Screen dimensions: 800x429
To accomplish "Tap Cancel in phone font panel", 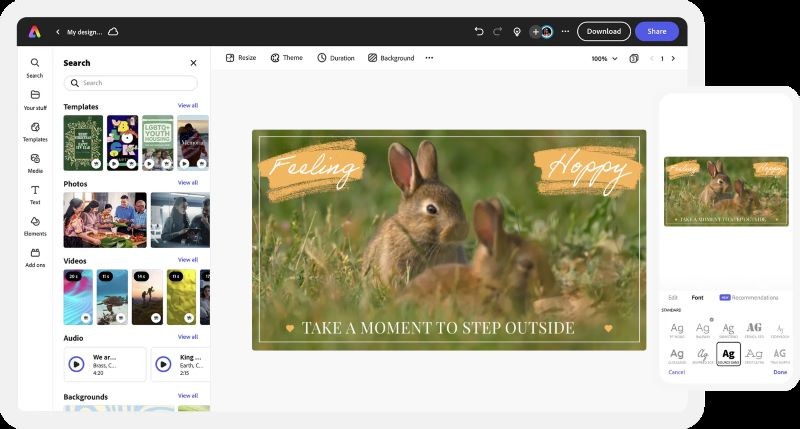I will (x=677, y=372).
